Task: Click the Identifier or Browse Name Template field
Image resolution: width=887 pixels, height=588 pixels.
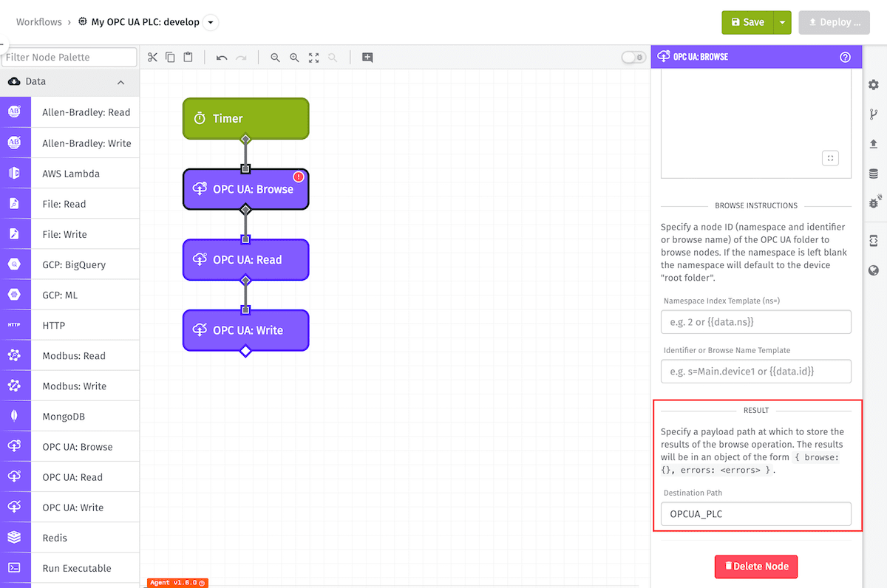Action: 756,372
